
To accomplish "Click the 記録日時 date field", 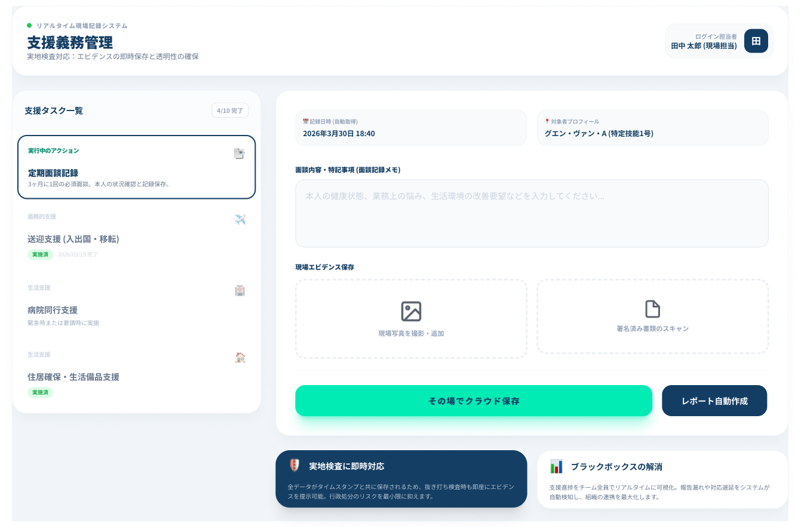I will [411, 128].
